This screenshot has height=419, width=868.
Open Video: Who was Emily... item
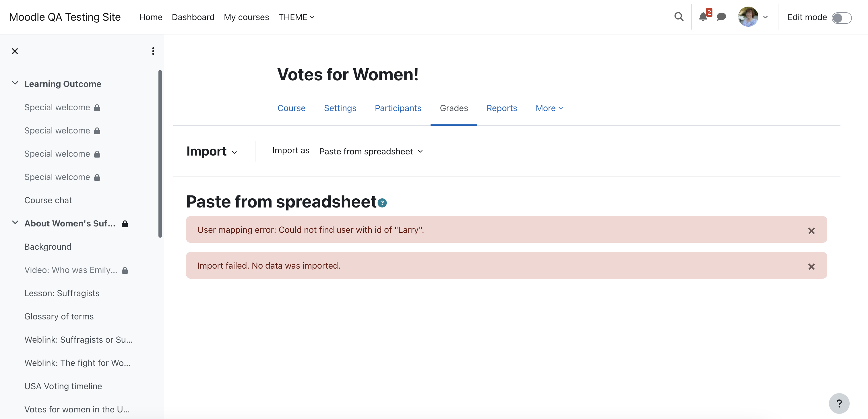coord(71,270)
